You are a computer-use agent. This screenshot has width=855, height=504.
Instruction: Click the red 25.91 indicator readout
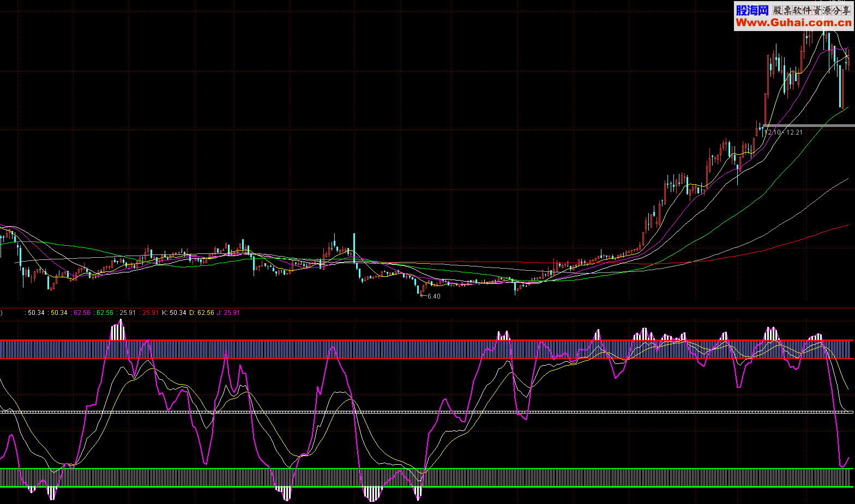point(149,313)
